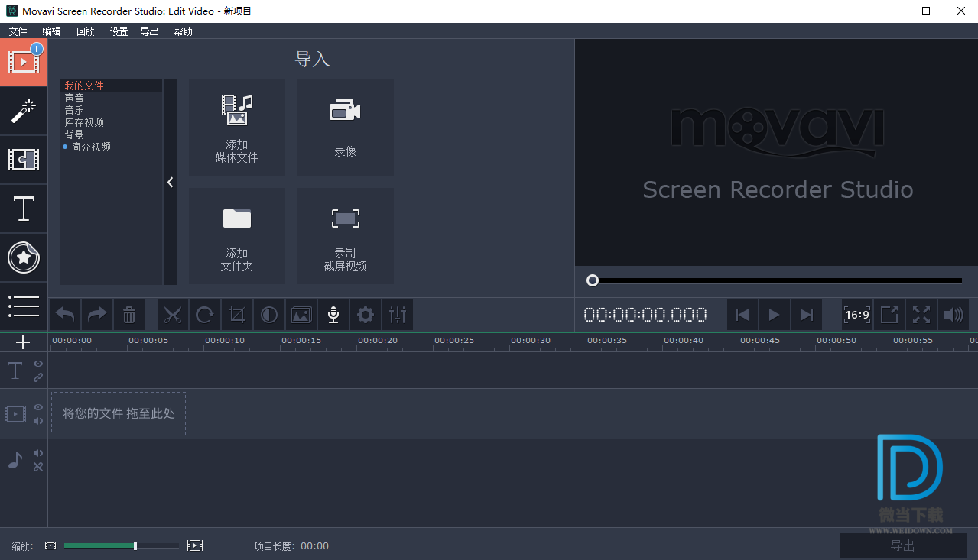Open the More tools list tab

point(24,306)
